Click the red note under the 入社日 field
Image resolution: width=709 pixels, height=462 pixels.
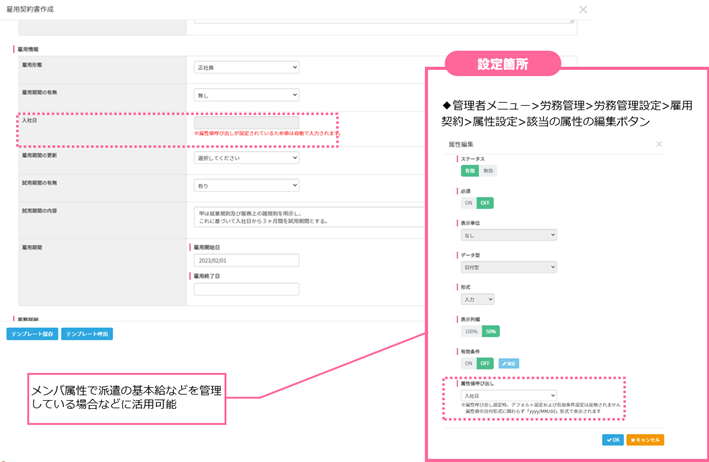pos(267,133)
